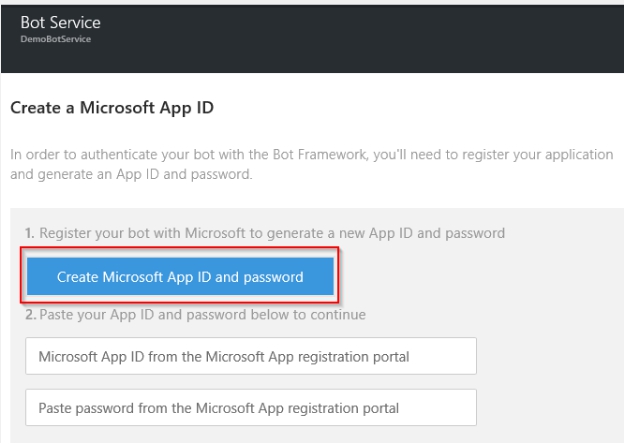Click the Bot Framework authentication description paragraph
Viewport: 624px width, 444px height.
[310, 166]
